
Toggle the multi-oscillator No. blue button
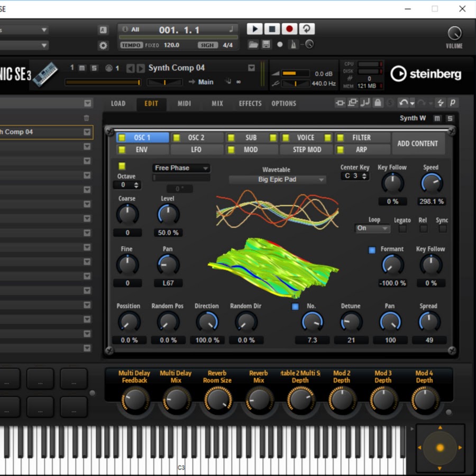coord(295,307)
